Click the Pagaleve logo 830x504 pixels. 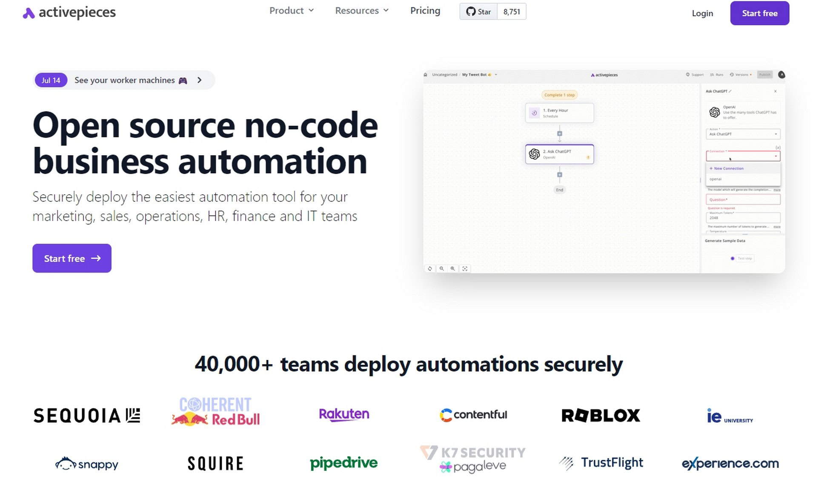[473, 467]
